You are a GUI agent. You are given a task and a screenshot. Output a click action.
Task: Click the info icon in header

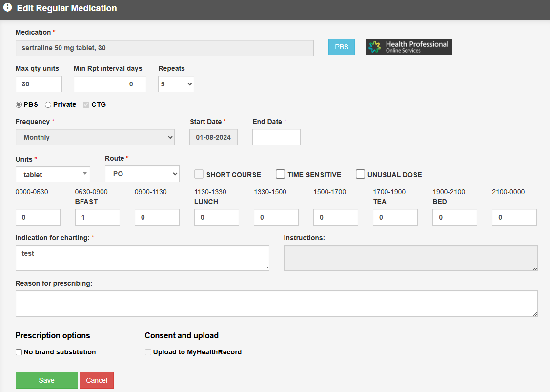pyautogui.click(x=8, y=8)
